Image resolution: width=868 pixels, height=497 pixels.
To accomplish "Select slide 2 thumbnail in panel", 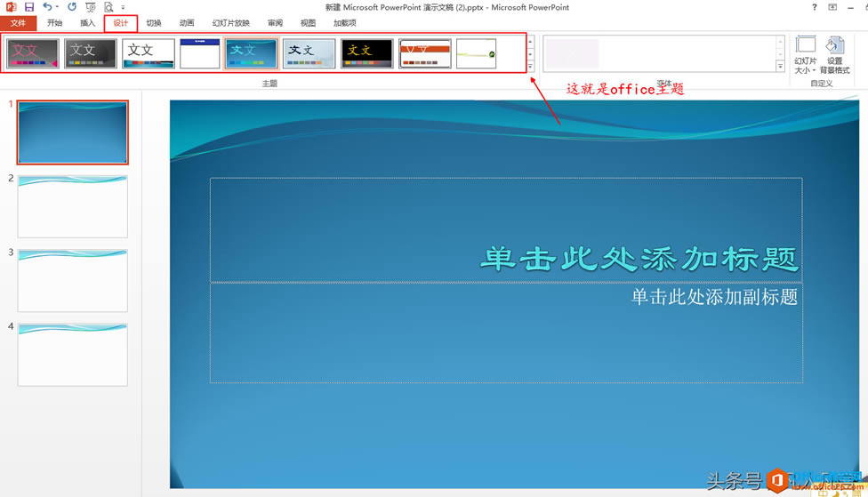I will coord(73,206).
